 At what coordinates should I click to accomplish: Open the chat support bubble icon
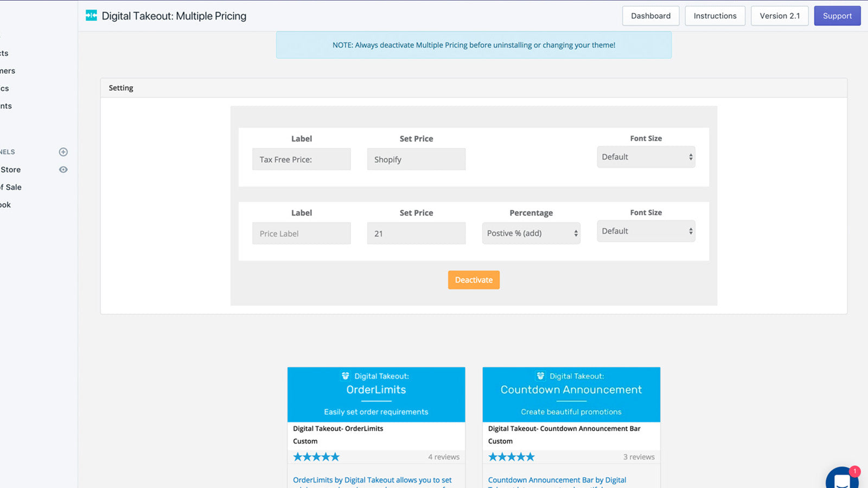842,479
